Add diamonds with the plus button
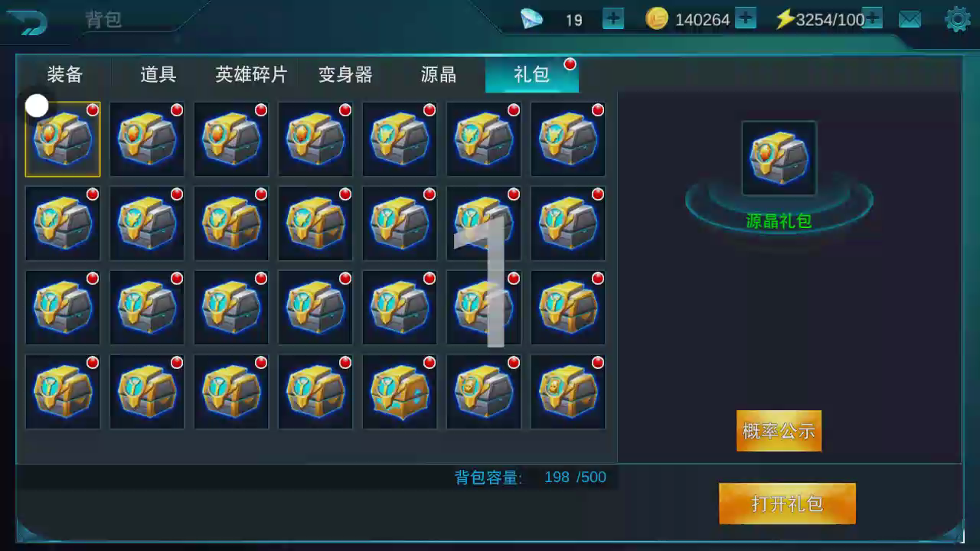Screen dimensions: 980x551 point(613,18)
